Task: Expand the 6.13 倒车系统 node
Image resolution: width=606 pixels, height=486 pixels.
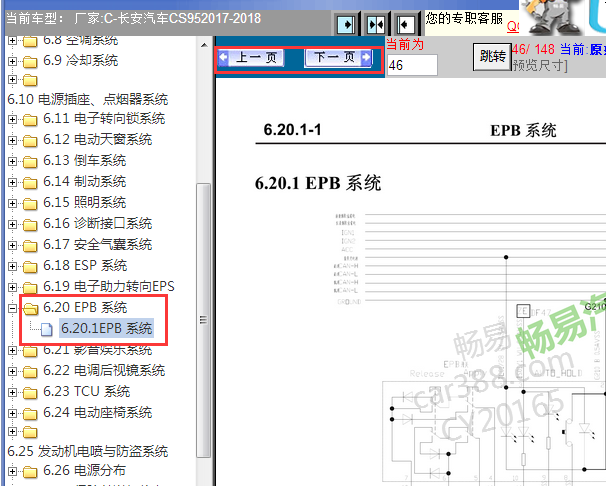Action: pyautogui.click(x=12, y=161)
